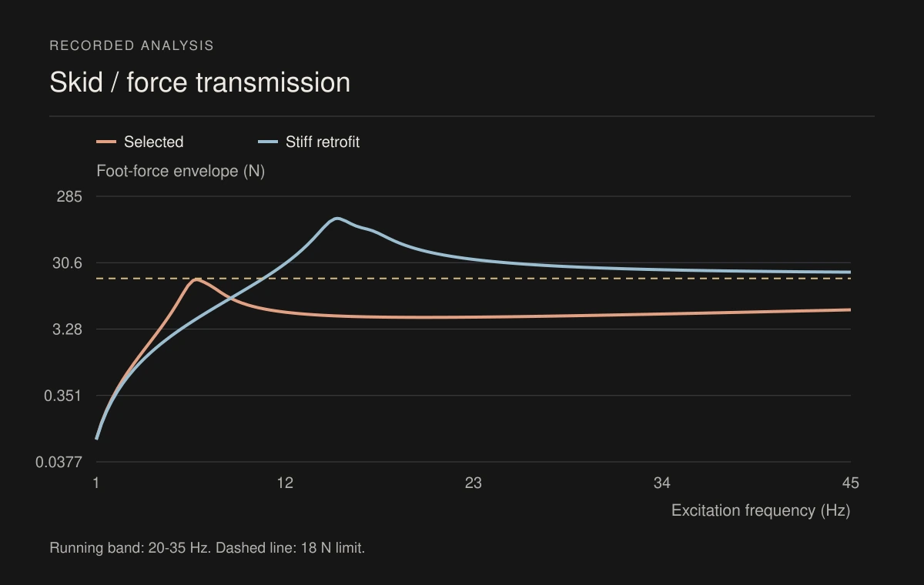Click the 0.0377 y-axis tick label
This screenshot has height=585, width=924.
59,462
